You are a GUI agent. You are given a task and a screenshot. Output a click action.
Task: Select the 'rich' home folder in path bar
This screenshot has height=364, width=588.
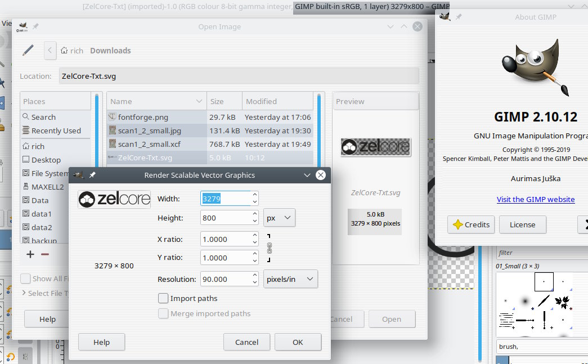pos(72,51)
